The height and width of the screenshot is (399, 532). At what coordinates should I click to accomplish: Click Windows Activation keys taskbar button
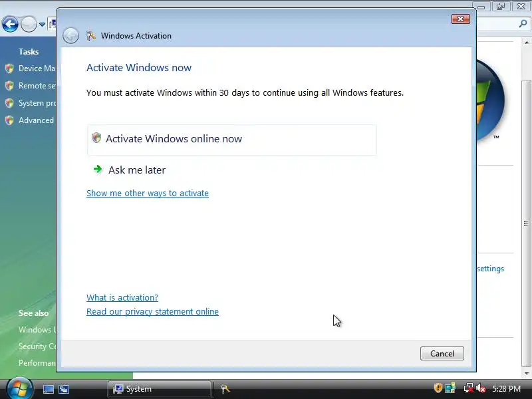(225, 389)
